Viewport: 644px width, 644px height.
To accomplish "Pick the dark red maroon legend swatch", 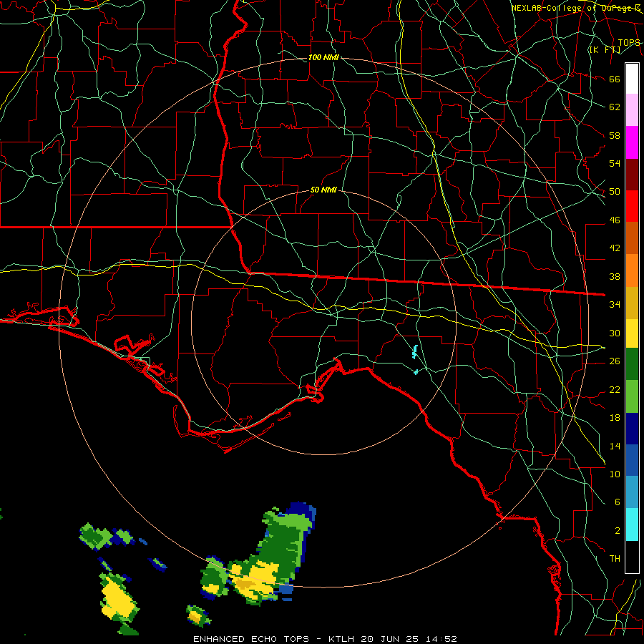I will point(632,174).
